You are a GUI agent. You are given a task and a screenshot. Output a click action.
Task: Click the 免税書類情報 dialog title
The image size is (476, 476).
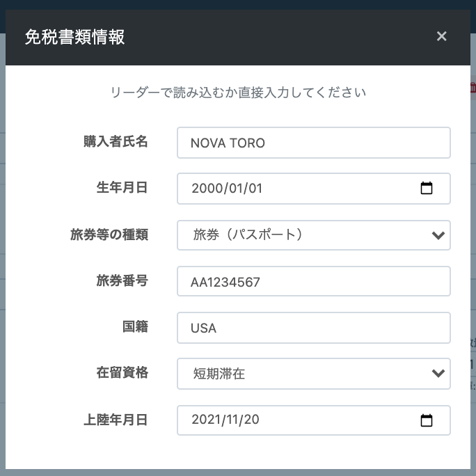point(75,37)
